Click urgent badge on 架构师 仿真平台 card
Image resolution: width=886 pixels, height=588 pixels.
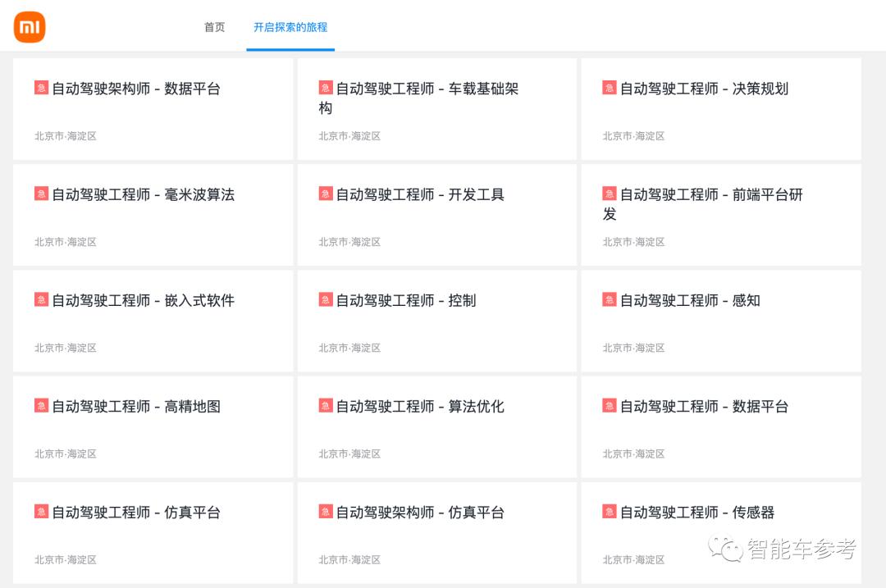click(x=326, y=511)
